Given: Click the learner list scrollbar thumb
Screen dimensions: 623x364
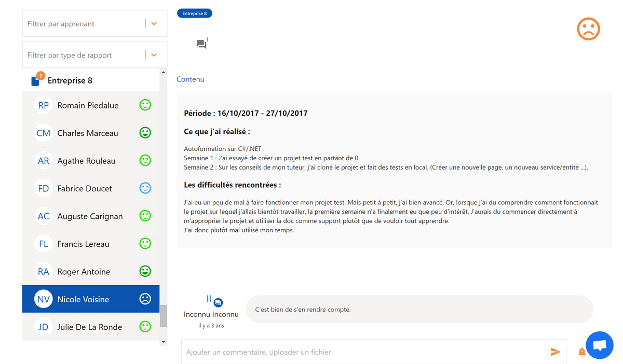Looking at the screenshot, I should coord(164,316).
